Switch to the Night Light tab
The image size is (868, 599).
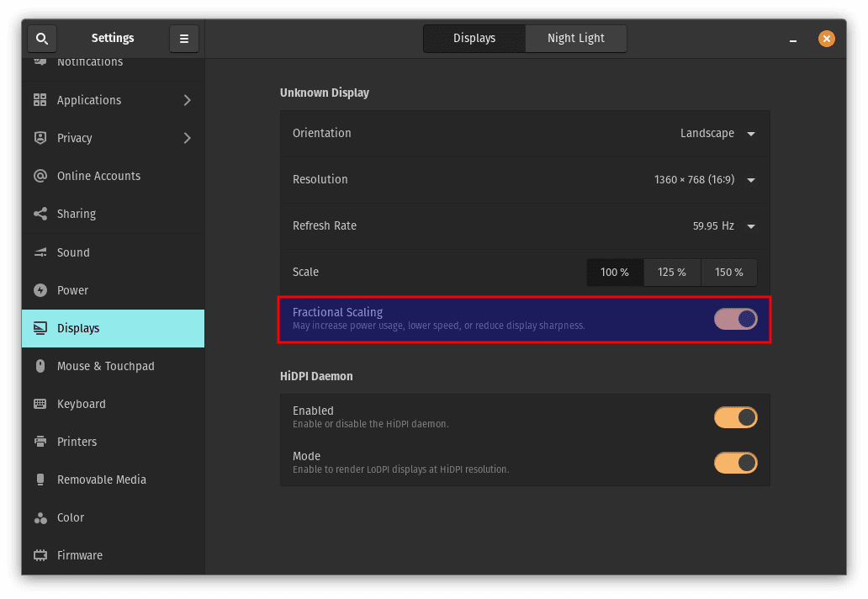(575, 38)
